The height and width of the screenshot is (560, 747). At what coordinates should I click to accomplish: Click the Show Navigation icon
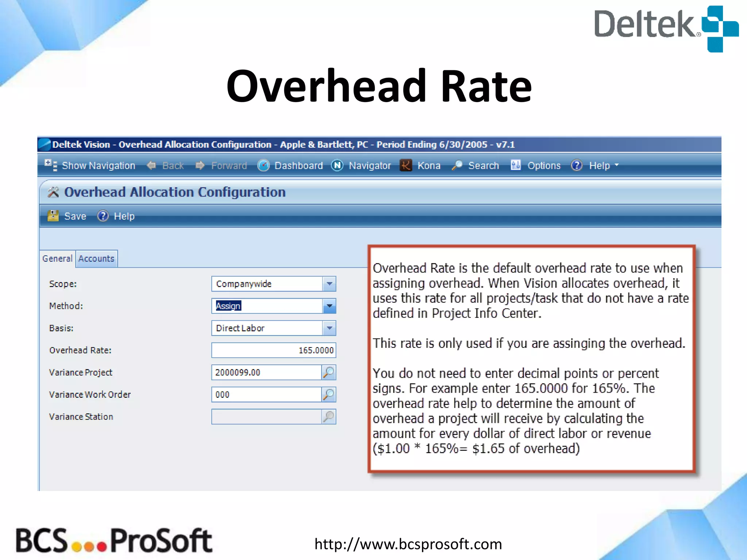click(x=51, y=165)
